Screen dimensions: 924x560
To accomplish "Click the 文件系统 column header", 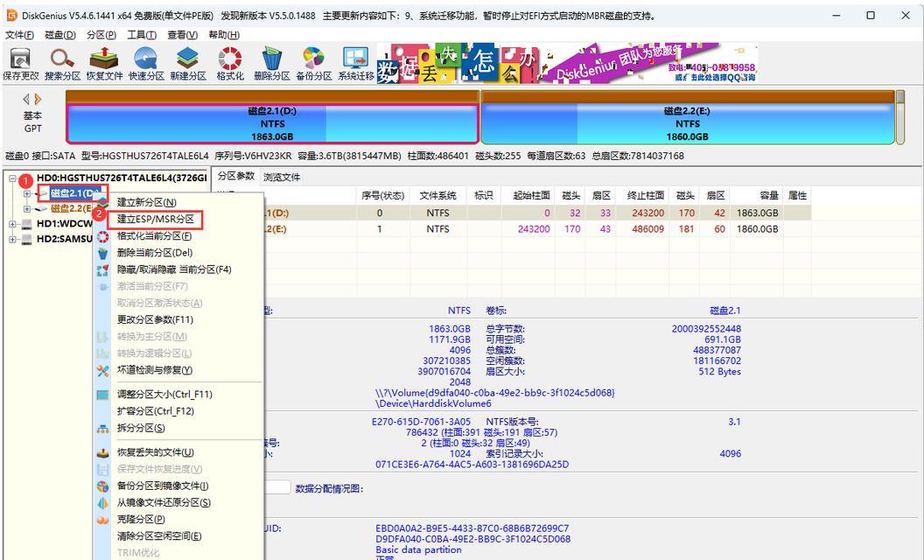I will [x=437, y=196].
